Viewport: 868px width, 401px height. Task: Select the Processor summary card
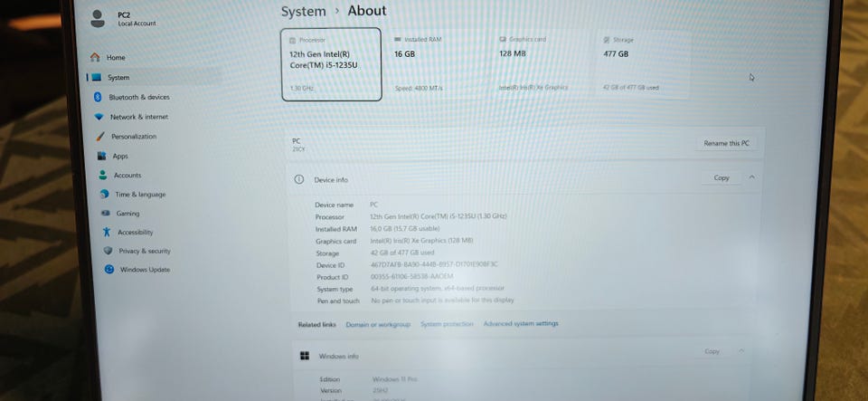click(331, 64)
